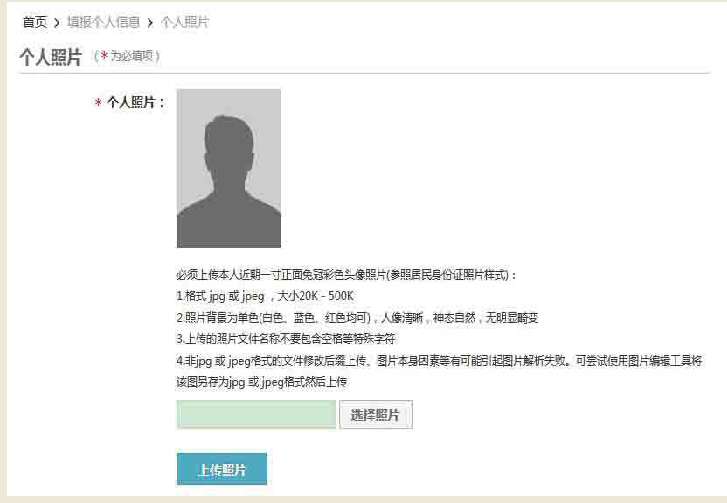727x503 pixels.
Task: Click rule 2 about photo background color
Action: (x=357, y=318)
